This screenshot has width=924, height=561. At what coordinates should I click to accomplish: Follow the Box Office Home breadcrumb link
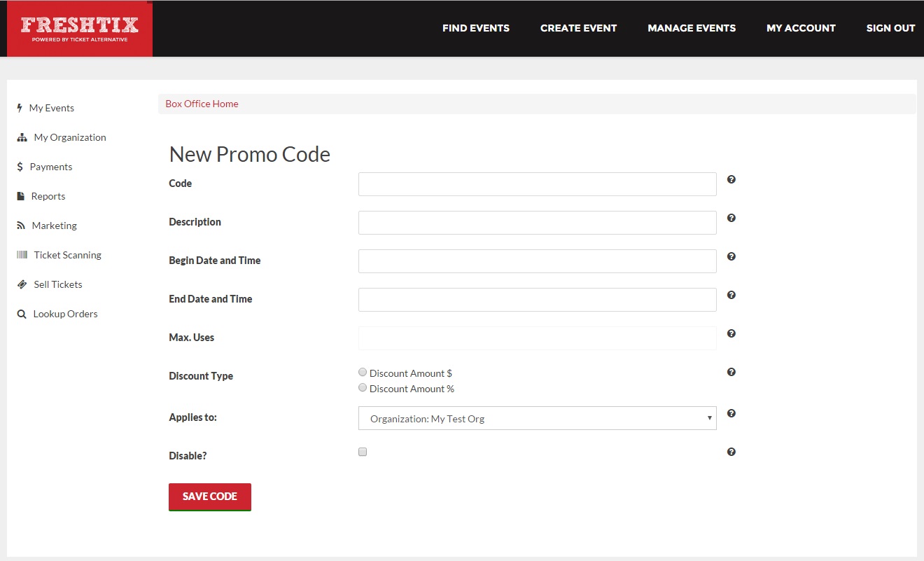click(202, 104)
